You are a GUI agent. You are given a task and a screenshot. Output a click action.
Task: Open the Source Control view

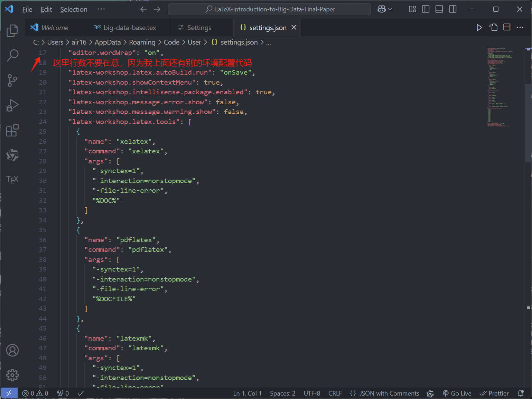tap(12, 80)
